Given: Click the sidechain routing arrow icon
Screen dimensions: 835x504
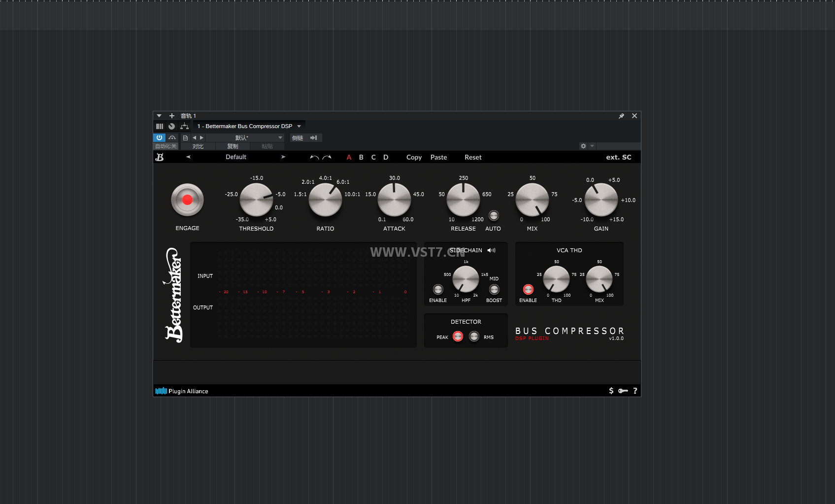Looking at the screenshot, I should [313, 138].
